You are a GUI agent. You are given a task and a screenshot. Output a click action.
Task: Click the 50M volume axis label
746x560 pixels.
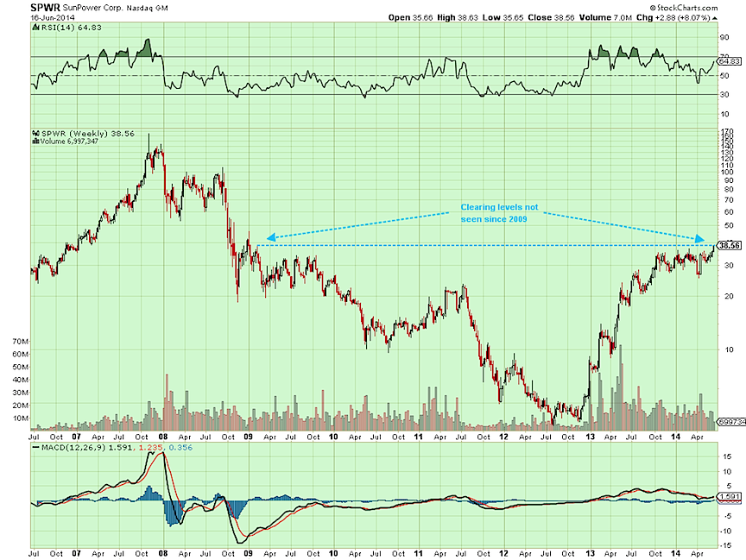21,367
